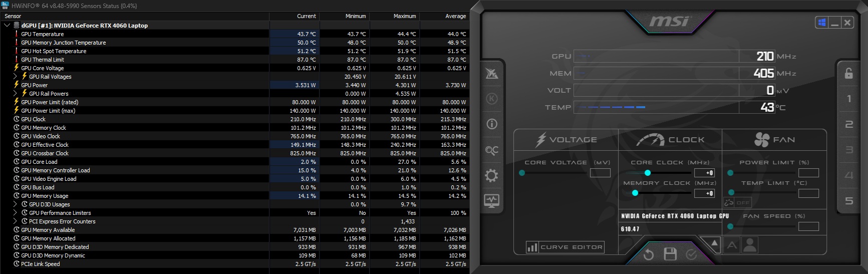This screenshot has height=274, width=868.
Task: Adjust the Core Voltage slider handle
Action: [x=522, y=173]
